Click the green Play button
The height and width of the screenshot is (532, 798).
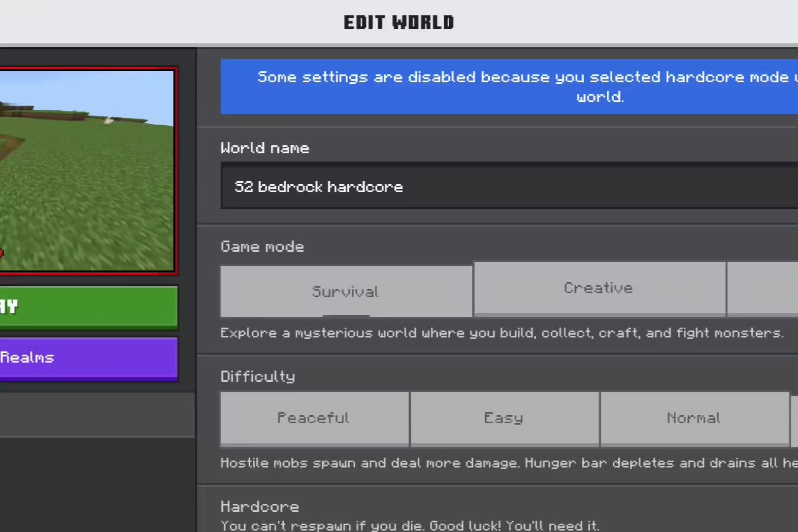(x=89, y=307)
